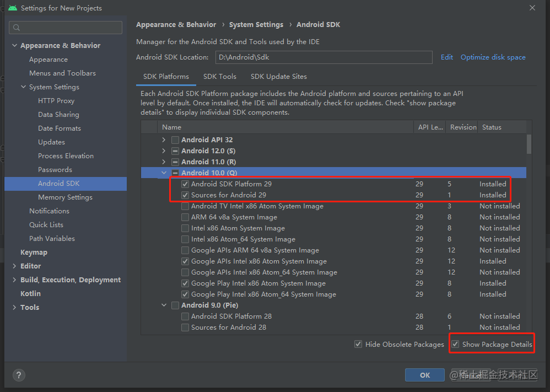This screenshot has height=392, width=550.
Task: Collapse Android 10.0 (Q) row
Action: [164, 173]
